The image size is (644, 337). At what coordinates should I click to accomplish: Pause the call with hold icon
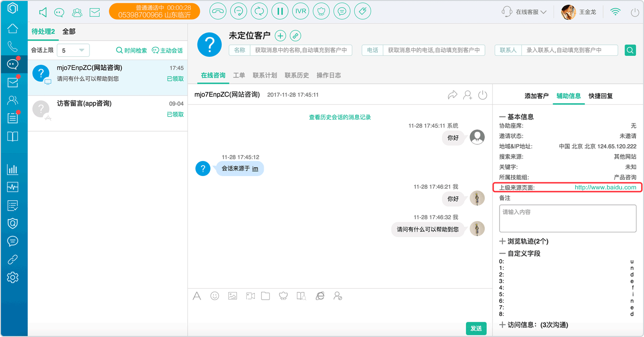point(280,11)
